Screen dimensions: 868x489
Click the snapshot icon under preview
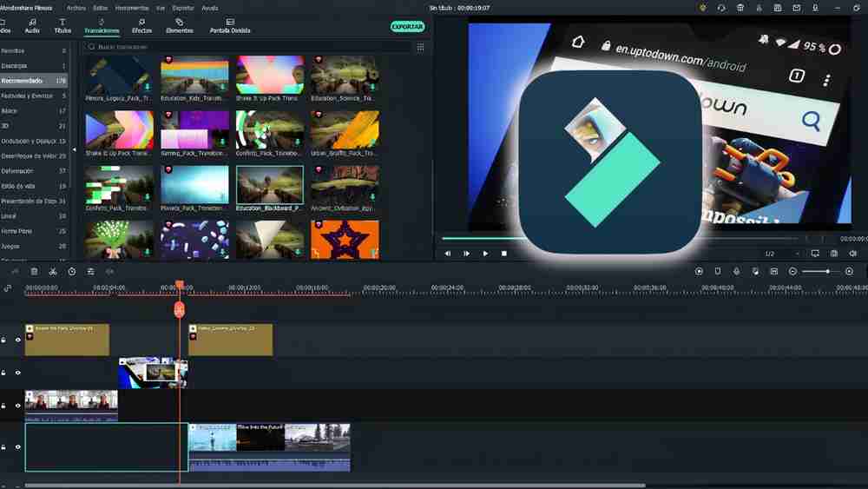pos(833,253)
